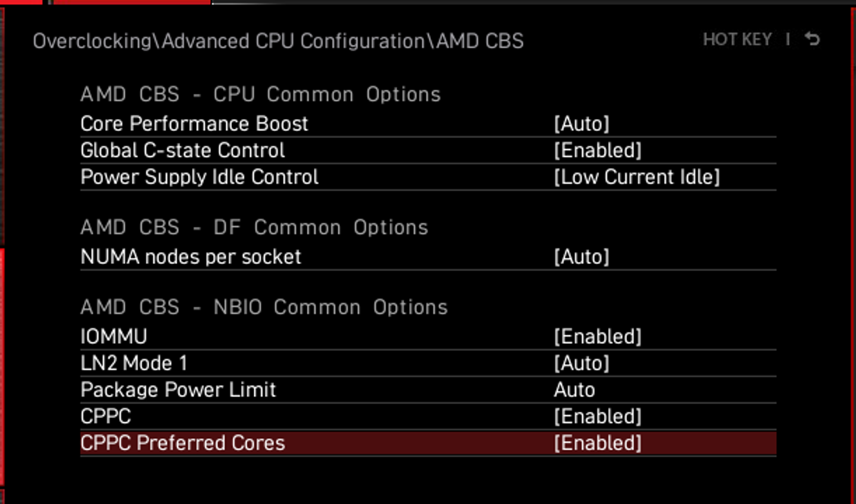Open the HOT KEY help

tap(737, 40)
